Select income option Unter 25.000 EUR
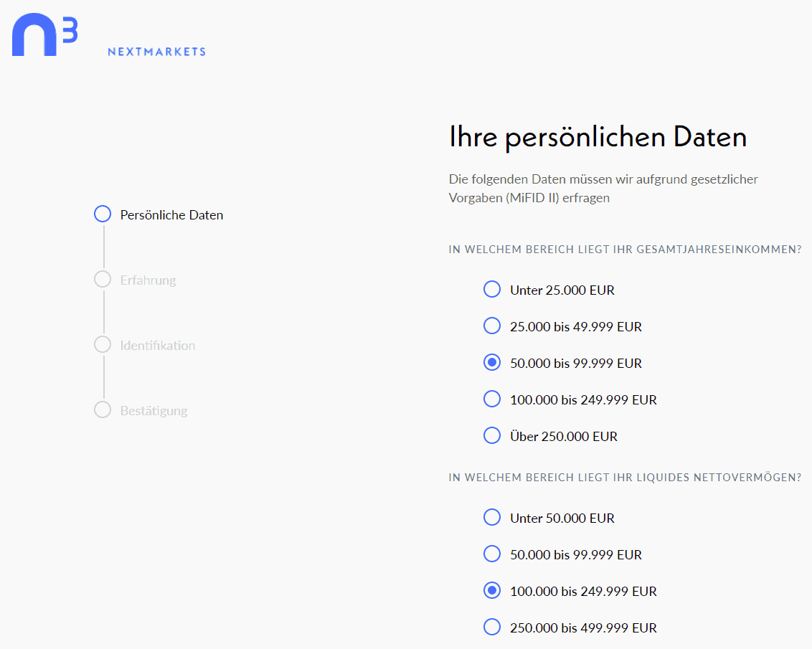 (492, 290)
